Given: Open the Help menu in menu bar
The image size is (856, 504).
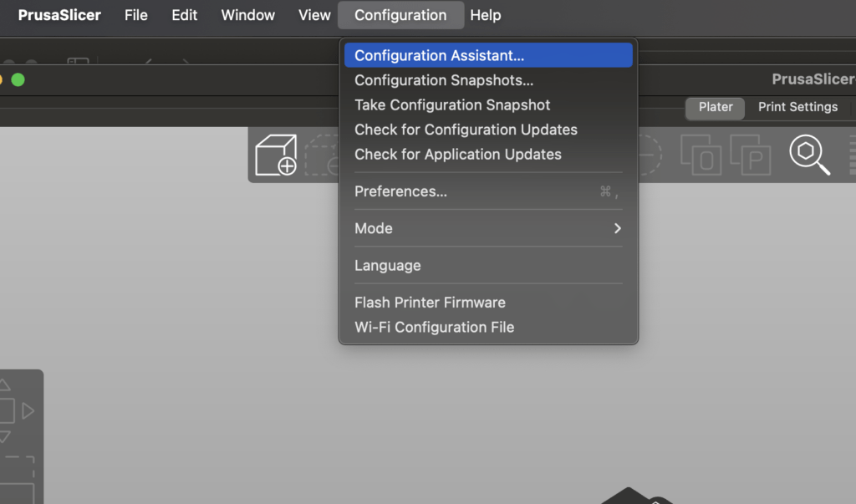Looking at the screenshot, I should (485, 15).
